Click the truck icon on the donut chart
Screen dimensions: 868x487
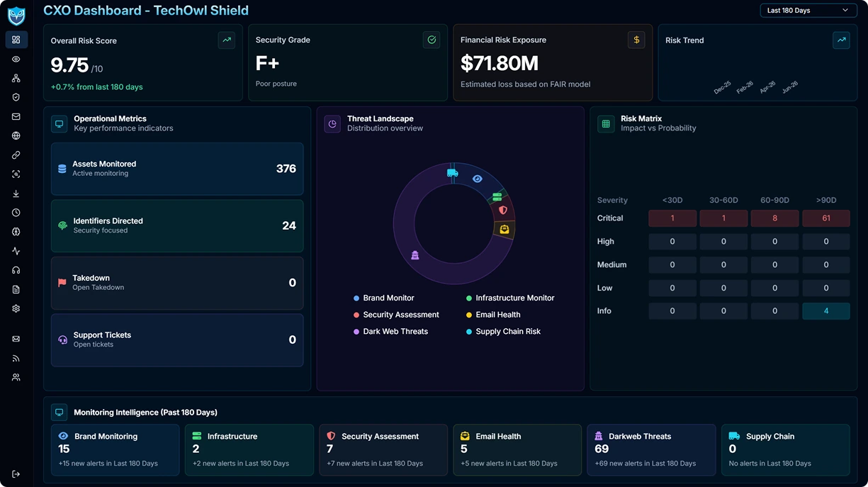(452, 173)
